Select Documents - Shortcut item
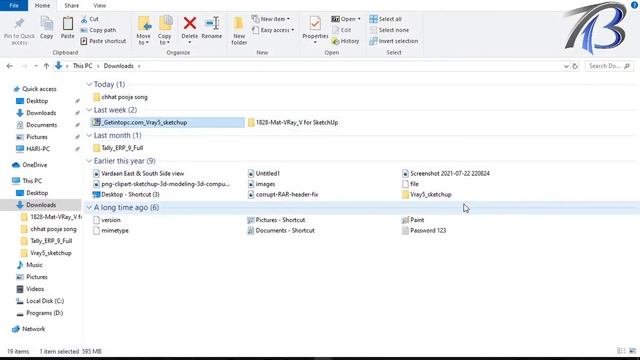The image size is (640, 360). 281,231
